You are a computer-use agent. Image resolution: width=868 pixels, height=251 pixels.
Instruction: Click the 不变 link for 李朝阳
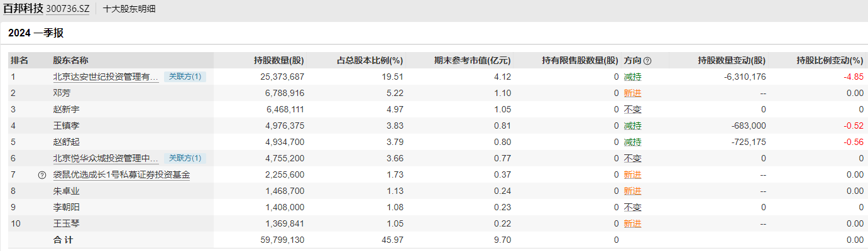tap(632, 208)
